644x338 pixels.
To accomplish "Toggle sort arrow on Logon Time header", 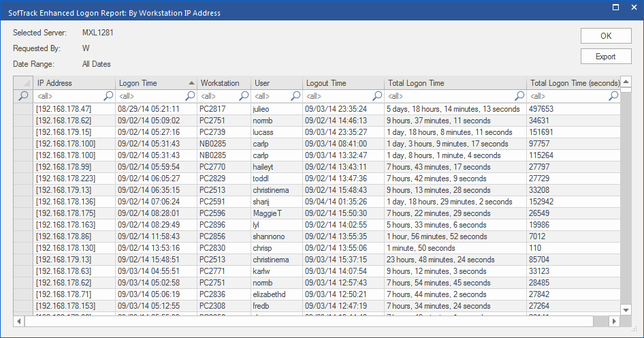I will point(191,83).
